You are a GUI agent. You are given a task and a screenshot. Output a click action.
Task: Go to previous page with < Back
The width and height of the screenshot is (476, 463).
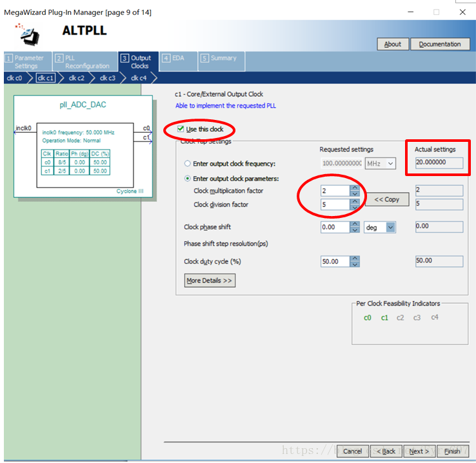tap(386, 451)
